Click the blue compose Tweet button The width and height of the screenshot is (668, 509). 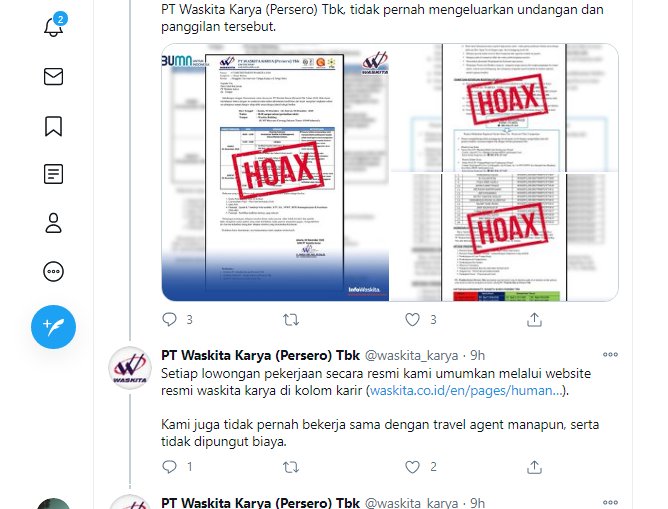pos(54,327)
